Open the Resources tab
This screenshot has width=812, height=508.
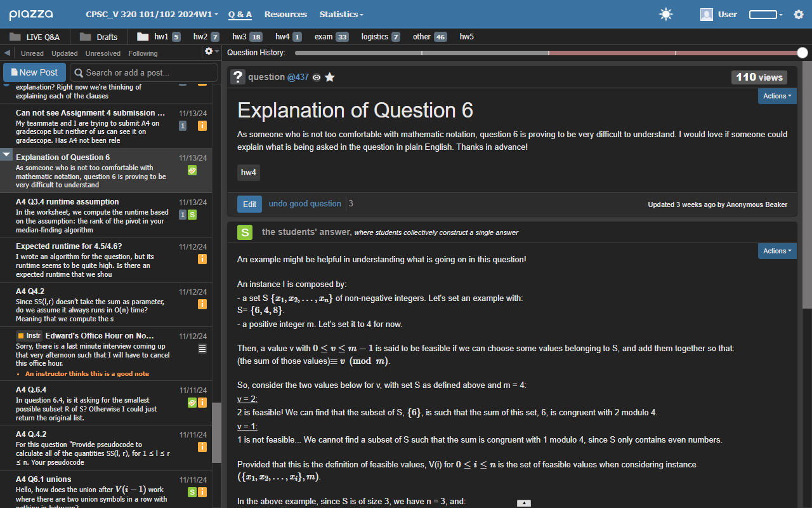pyautogui.click(x=285, y=14)
